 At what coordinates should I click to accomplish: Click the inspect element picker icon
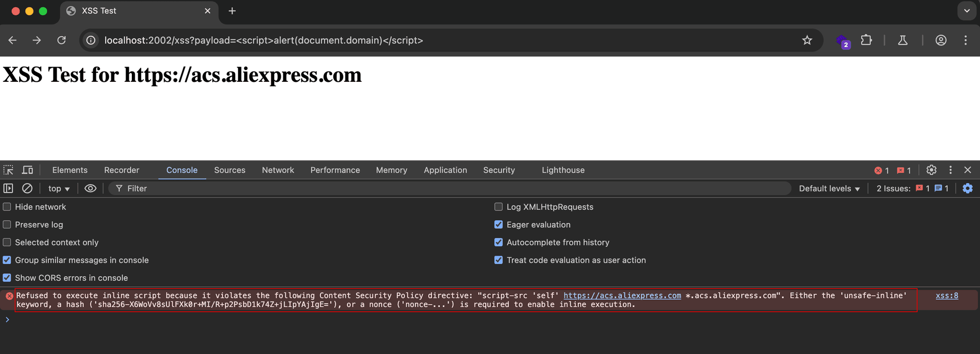point(8,170)
